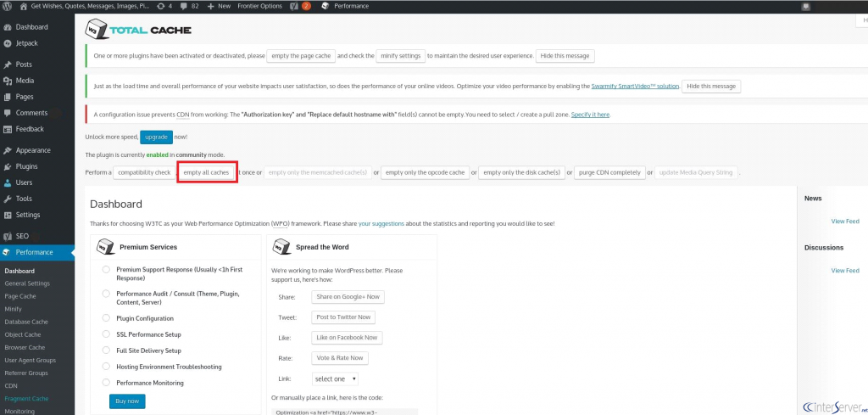The height and width of the screenshot is (415, 868).
Task: Open Database Cache submenu item
Action: [x=26, y=322]
